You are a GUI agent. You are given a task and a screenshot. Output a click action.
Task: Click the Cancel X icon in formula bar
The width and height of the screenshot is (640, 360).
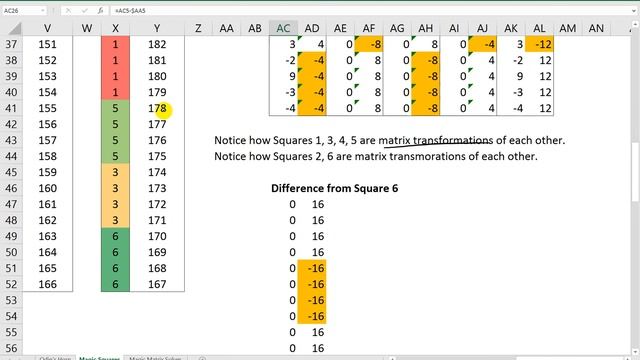pos(68,11)
